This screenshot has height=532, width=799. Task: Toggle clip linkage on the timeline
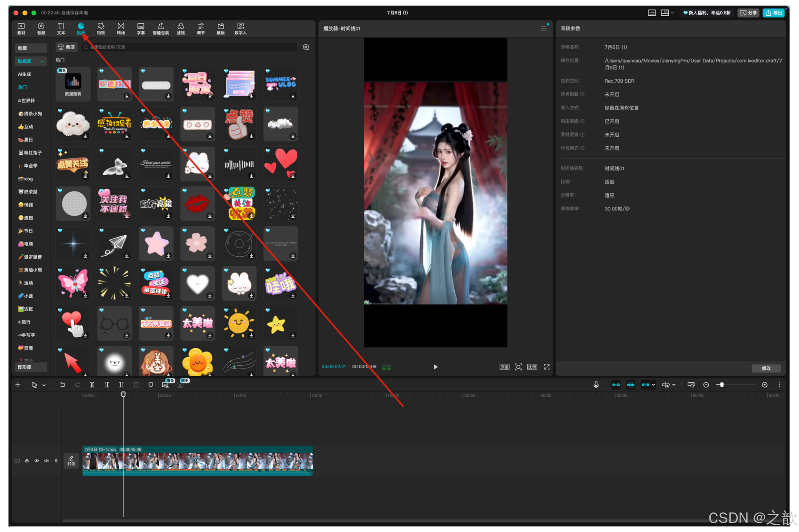645,385
